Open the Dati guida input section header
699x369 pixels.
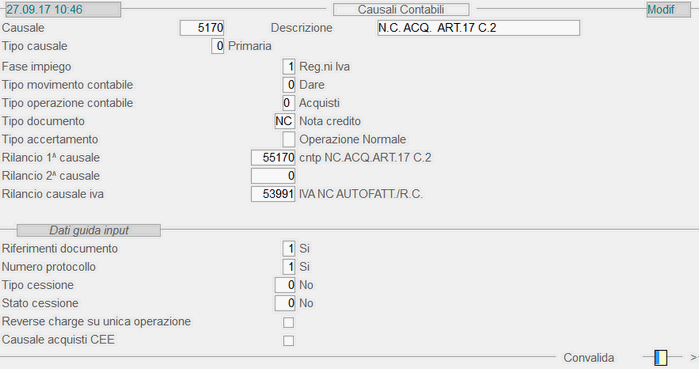[89, 230]
